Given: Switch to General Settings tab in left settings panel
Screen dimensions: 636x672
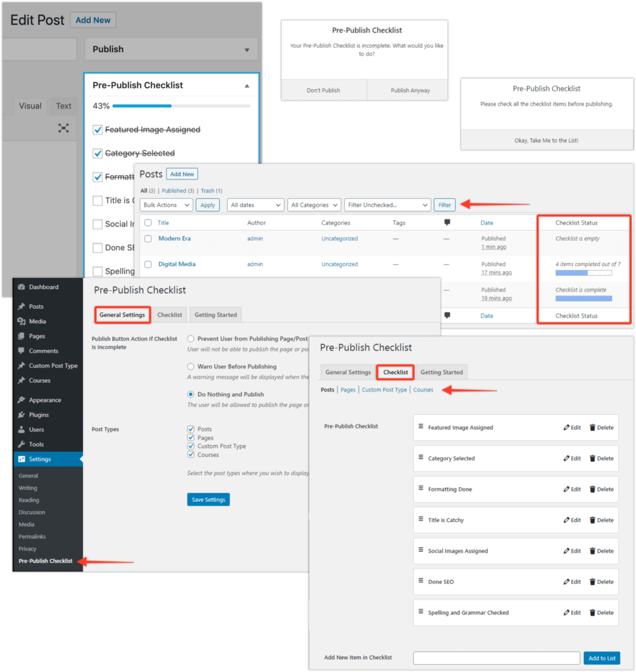Looking at the screenshot, I should (x=122, y=314).
